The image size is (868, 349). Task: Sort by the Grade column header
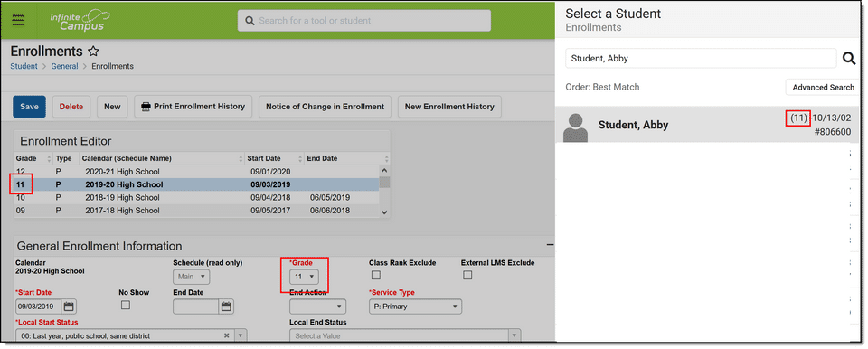pos(33,158)
